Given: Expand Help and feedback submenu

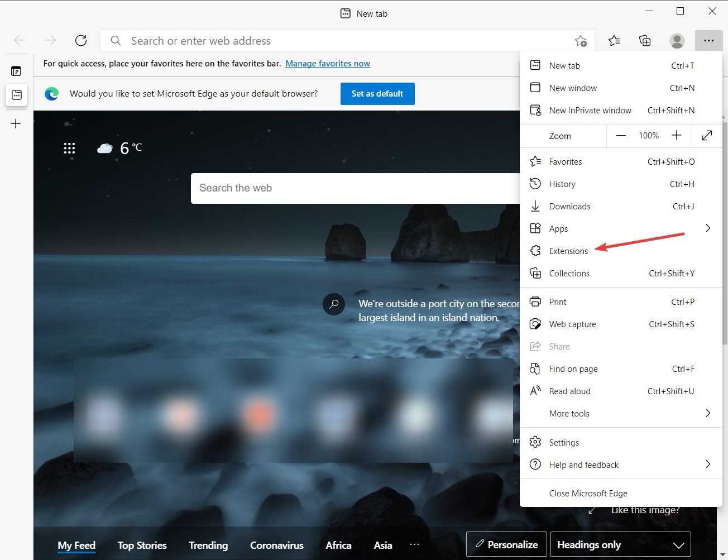Looking at the screenshot, I should click(621, 465).
